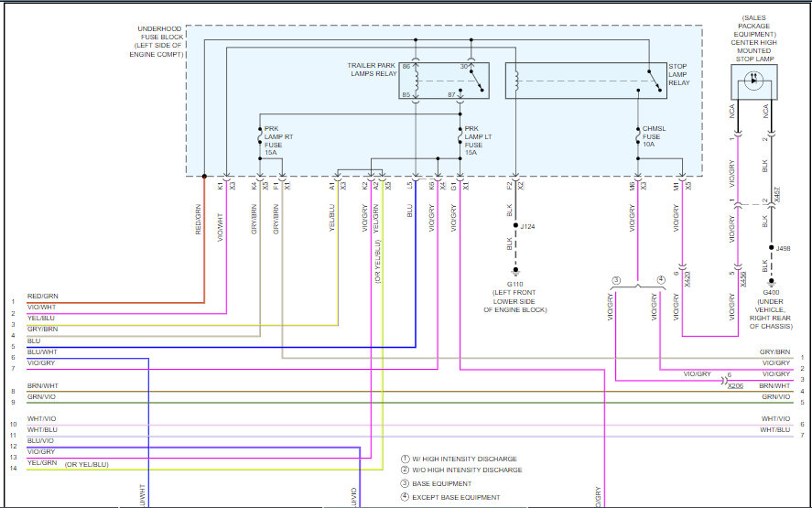Click the G110 ground label
The height and width of the screenshot is (508, 812).
pyautogui.click(x=514, y=285)
